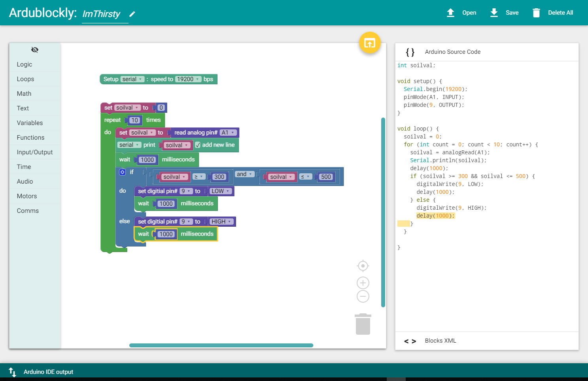Click the zoom in plus icon
Image resolution: width=588 pixels, height=381 pixels.
click(x=363, y=283)
